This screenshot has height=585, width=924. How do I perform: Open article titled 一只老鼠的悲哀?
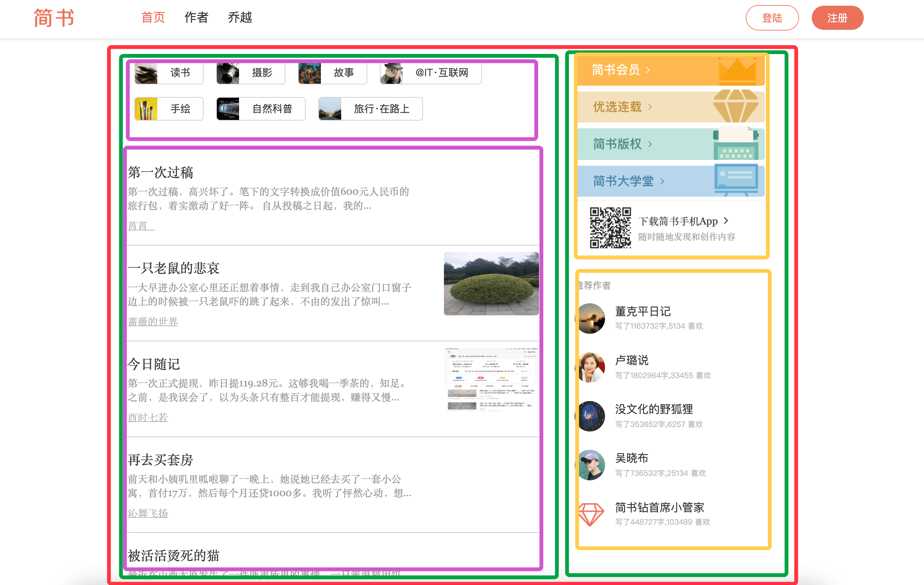click(x=173, y=268)
